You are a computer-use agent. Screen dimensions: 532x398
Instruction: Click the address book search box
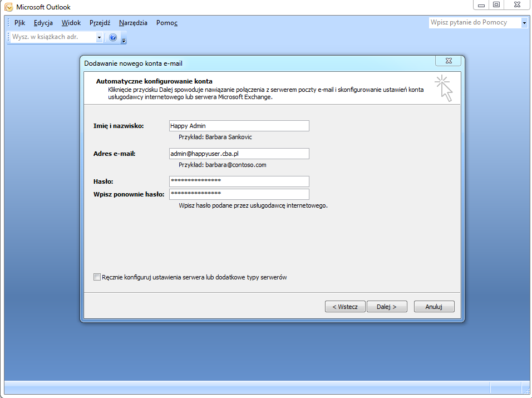(53, 37)
